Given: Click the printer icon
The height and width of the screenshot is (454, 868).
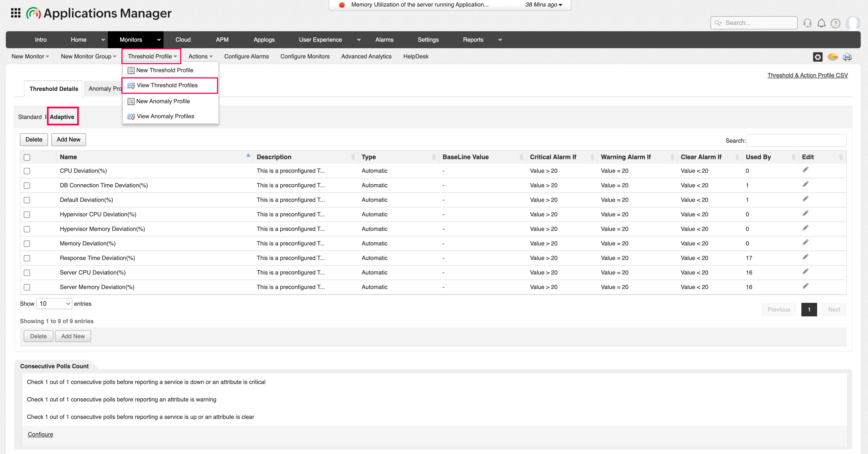Looking at the screenshot, I should [x=847, y=57].
